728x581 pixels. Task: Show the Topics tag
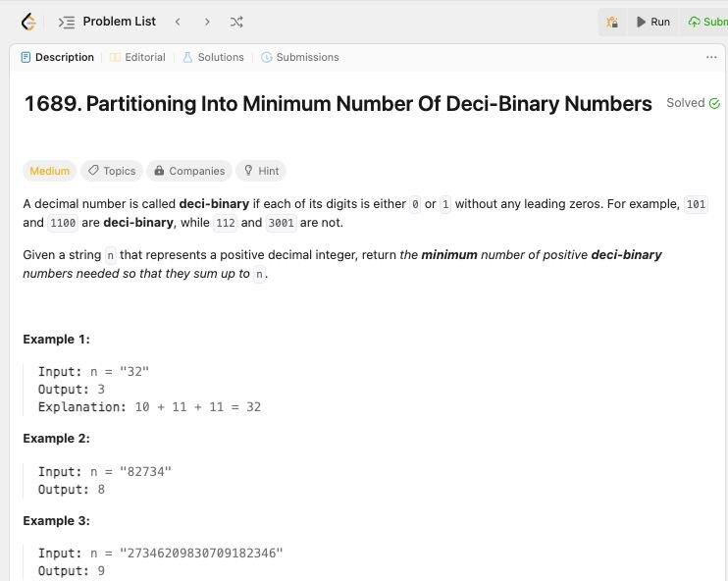tap(112, 171)
